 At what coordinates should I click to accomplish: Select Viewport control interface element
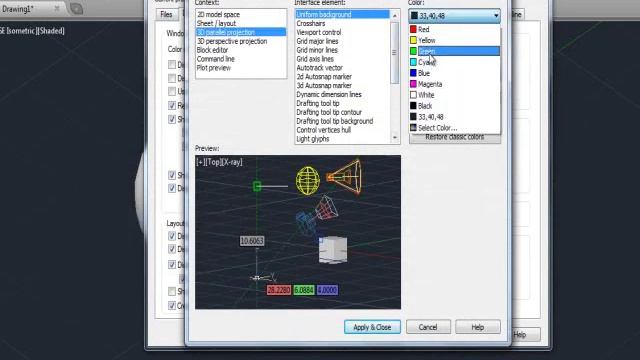(x=342, y=32)
